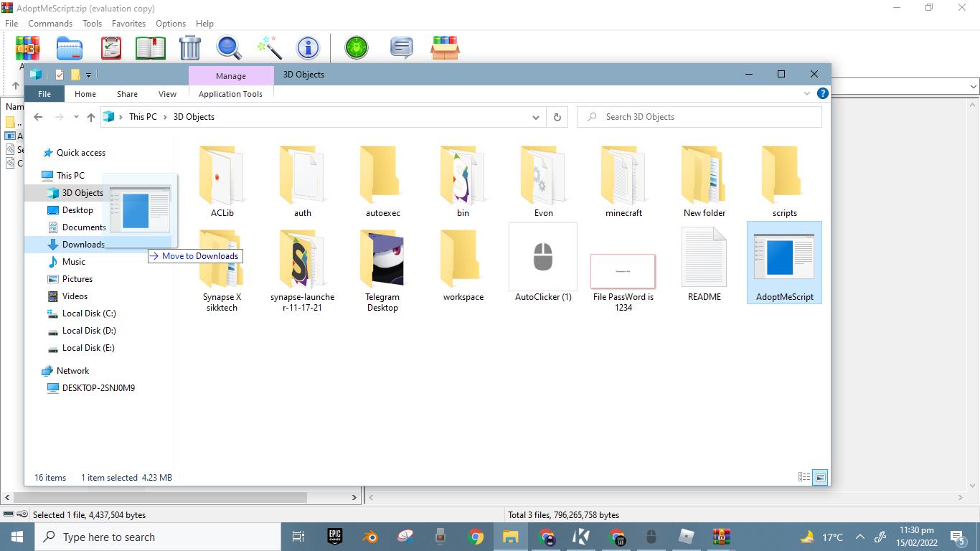
Task: Click the WinRAR Info icon
Action: pos(308,48)
